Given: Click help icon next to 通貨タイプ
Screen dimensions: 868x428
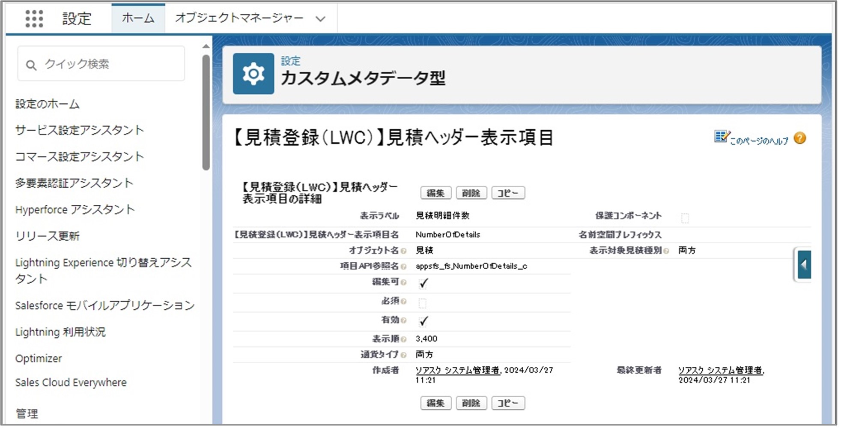Looking at the screenshot, I should tap(403, 355).
